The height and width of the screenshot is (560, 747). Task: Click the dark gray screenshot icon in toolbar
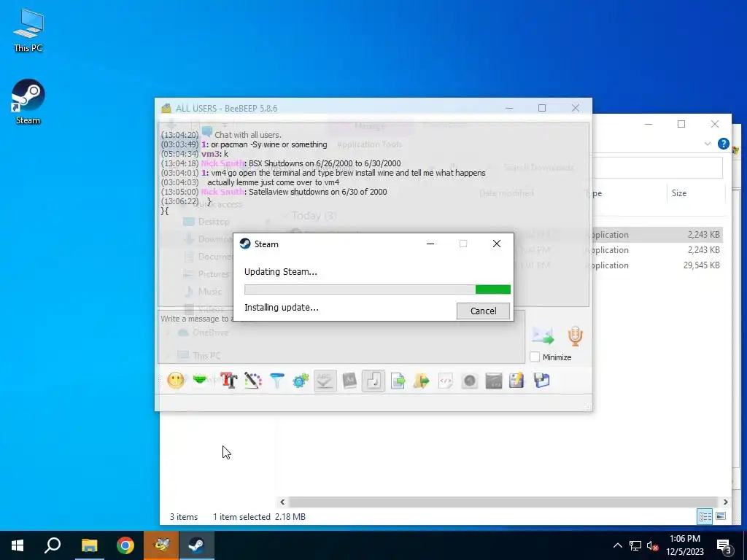click(x=494, y=381)
